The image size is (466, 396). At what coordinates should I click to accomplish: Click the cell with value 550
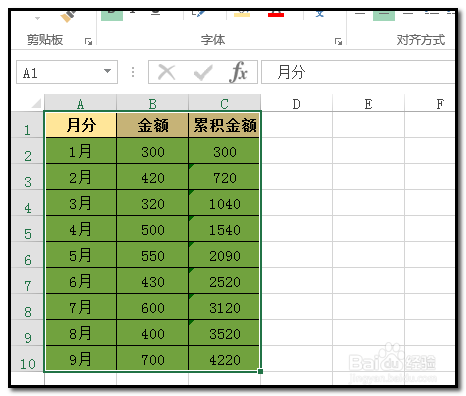(153, 255)
